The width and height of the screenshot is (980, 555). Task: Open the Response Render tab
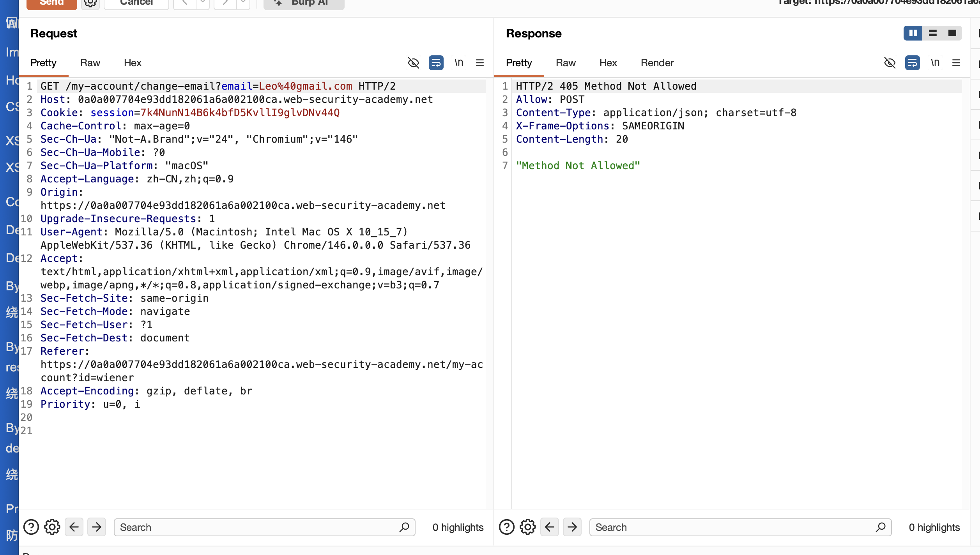tap(657, 63)
